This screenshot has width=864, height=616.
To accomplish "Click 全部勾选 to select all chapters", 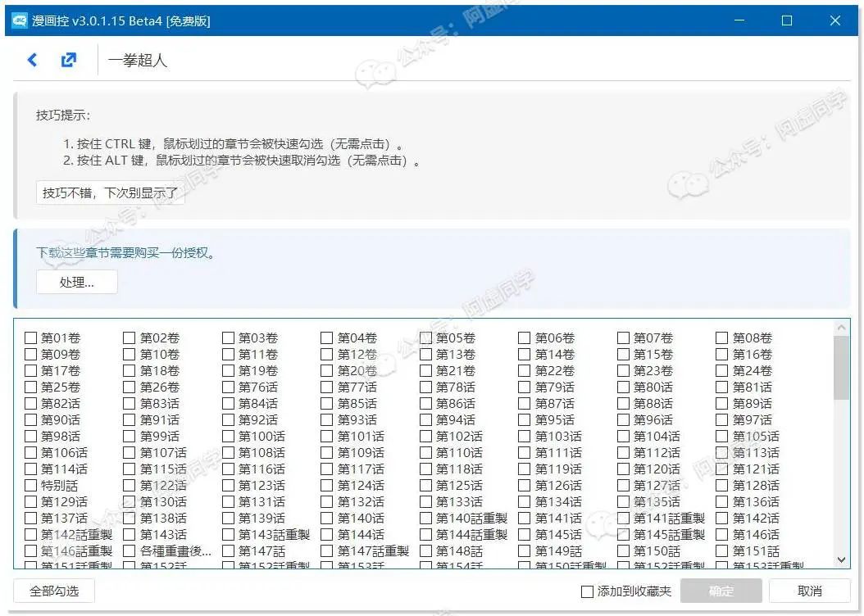I will [x=54, y=591].
